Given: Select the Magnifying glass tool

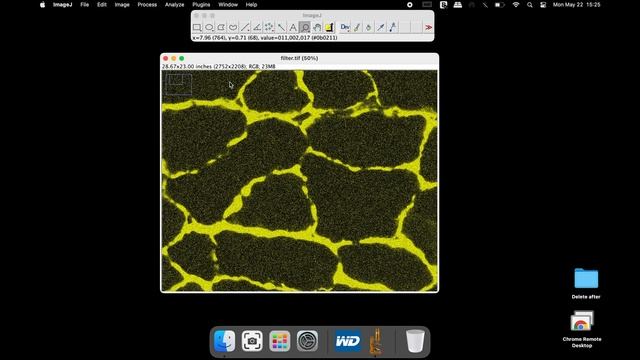Looking at the screenshot, I should (305, 27).
